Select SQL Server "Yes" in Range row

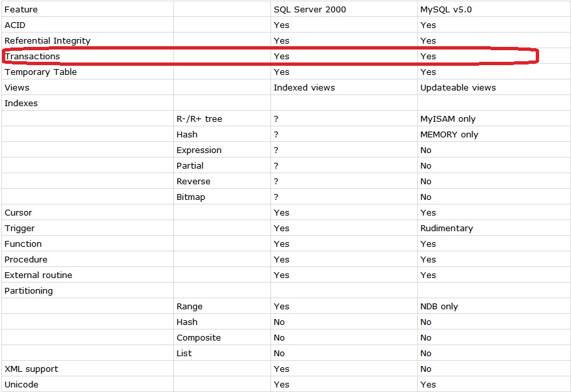tap(282, 307)
